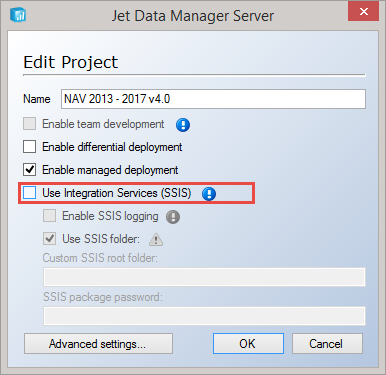Confirm with the OK button
386x375 pixels.
[x=248, y=344]
